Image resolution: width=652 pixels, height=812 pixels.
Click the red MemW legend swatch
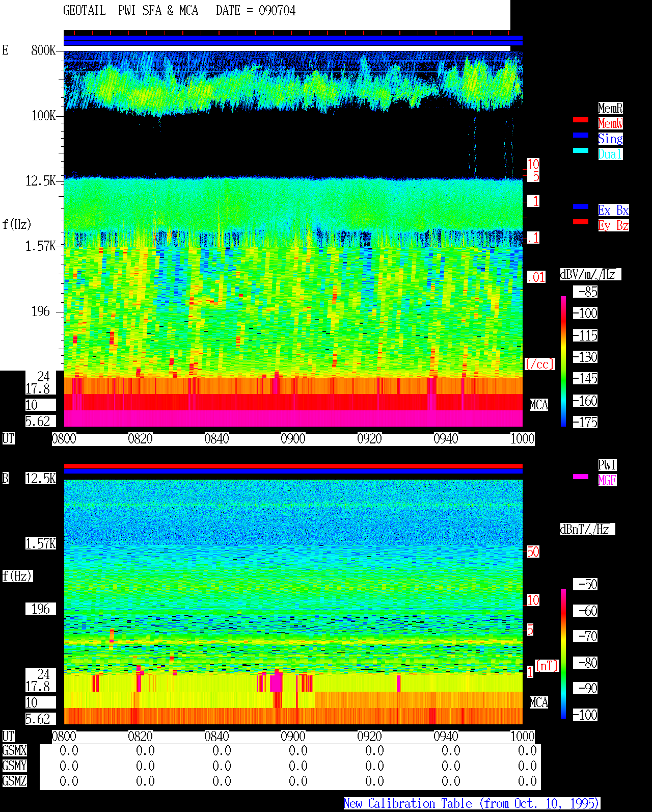[581, 120]
